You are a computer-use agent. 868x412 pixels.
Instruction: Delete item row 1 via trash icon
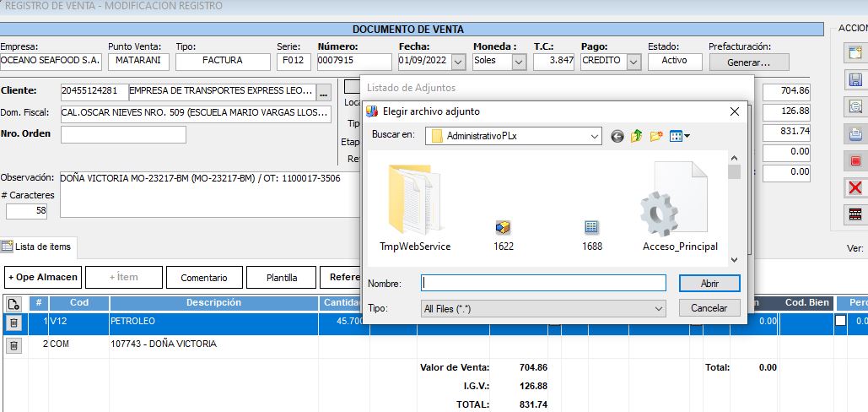click(x=13, y=323)
